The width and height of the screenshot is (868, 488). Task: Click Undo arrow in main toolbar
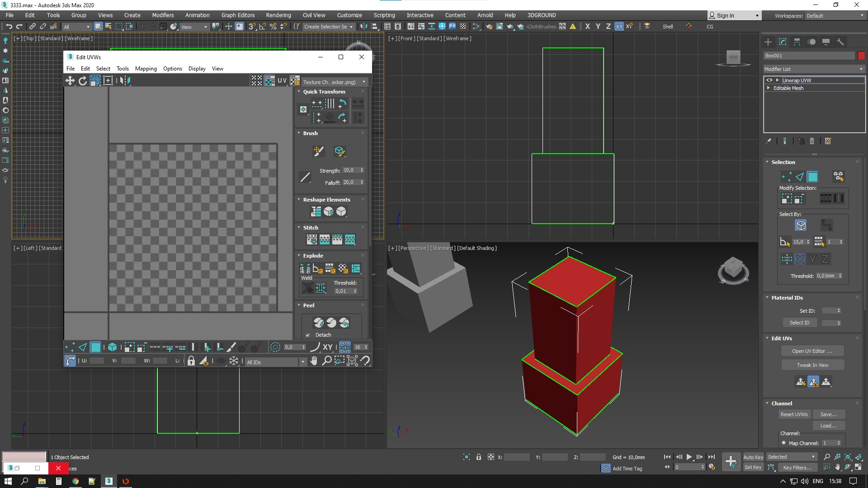(9, 27)
